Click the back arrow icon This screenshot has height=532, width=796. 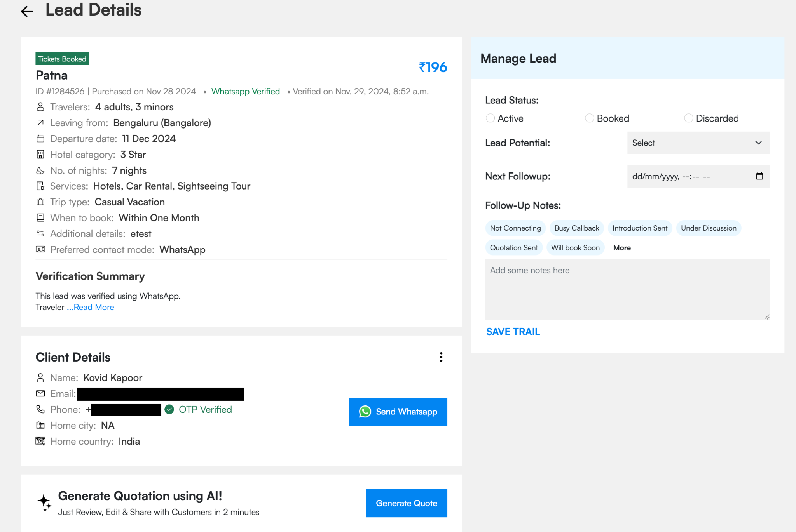click(x=27, y=12)
